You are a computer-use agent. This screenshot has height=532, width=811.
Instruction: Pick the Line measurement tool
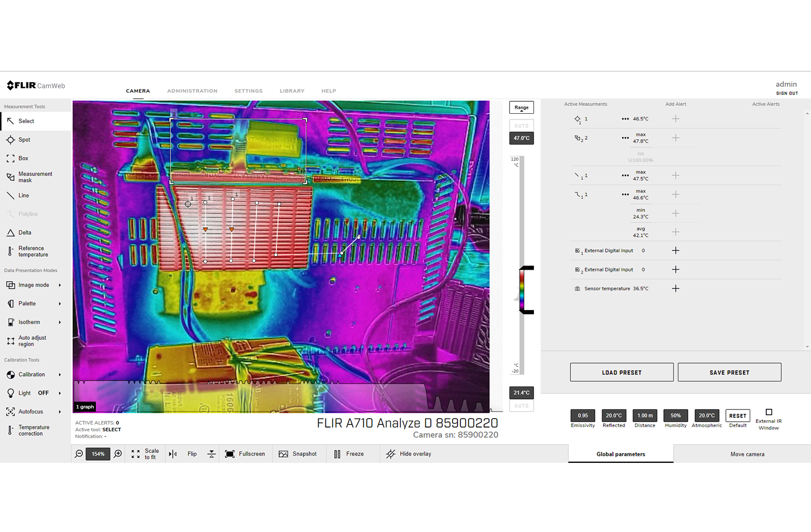[x=35, y=196]
